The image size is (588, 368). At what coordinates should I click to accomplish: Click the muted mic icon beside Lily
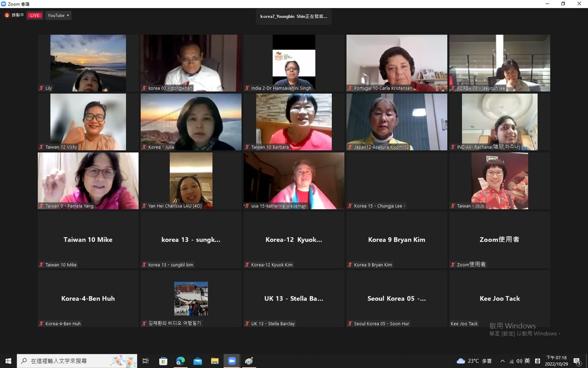coord(41,88)
